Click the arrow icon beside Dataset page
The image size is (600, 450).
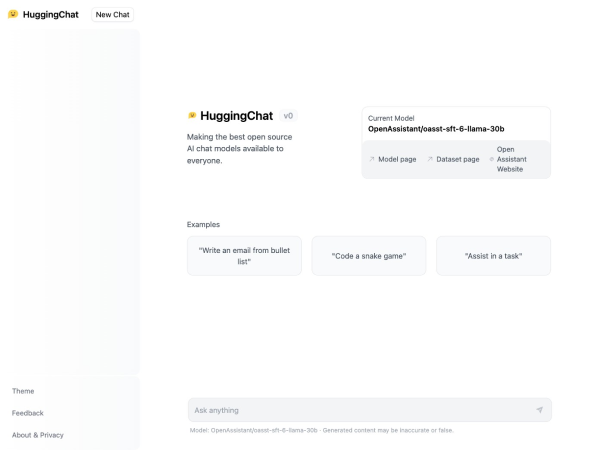tap(430, 159)
